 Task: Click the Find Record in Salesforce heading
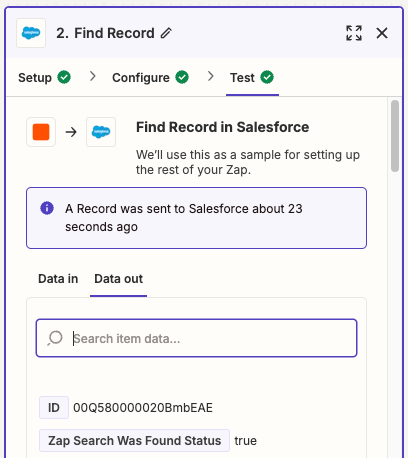(x=222, y=127)
